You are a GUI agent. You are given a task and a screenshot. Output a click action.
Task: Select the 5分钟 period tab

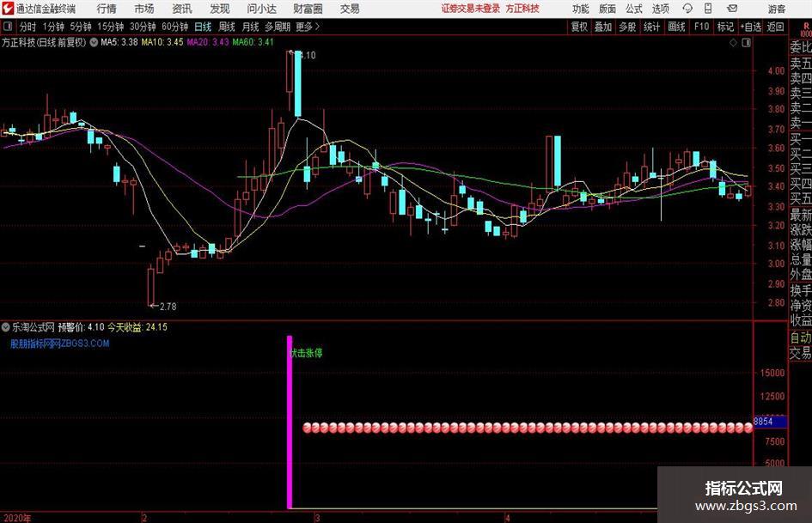[81, 27]
